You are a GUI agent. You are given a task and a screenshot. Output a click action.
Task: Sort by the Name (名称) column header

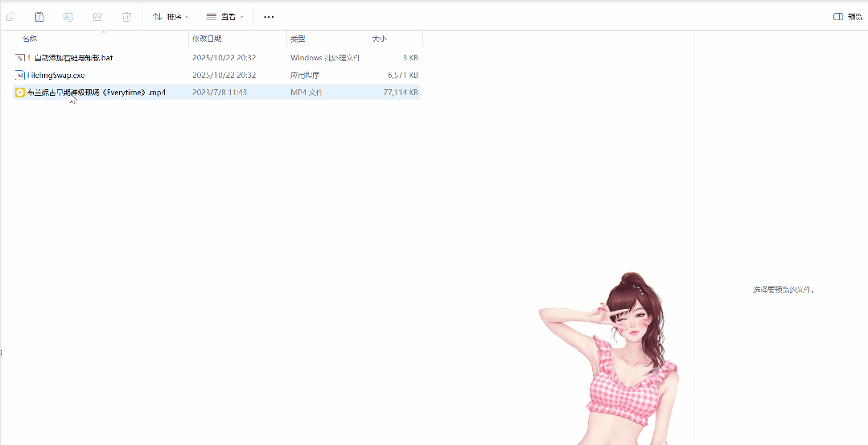click(30, 39)
